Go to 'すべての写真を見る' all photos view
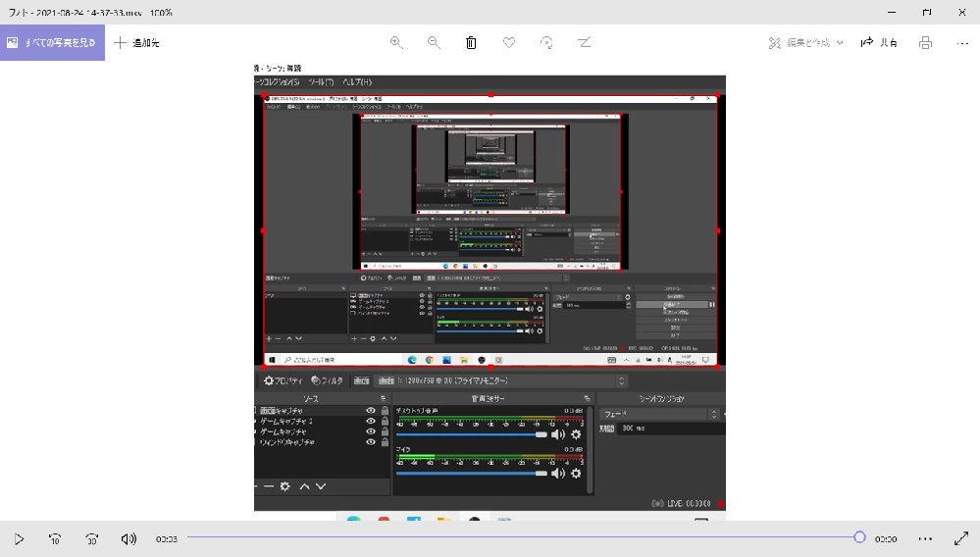The width and height of the screenshot is (980, 557). coord(53,42)
